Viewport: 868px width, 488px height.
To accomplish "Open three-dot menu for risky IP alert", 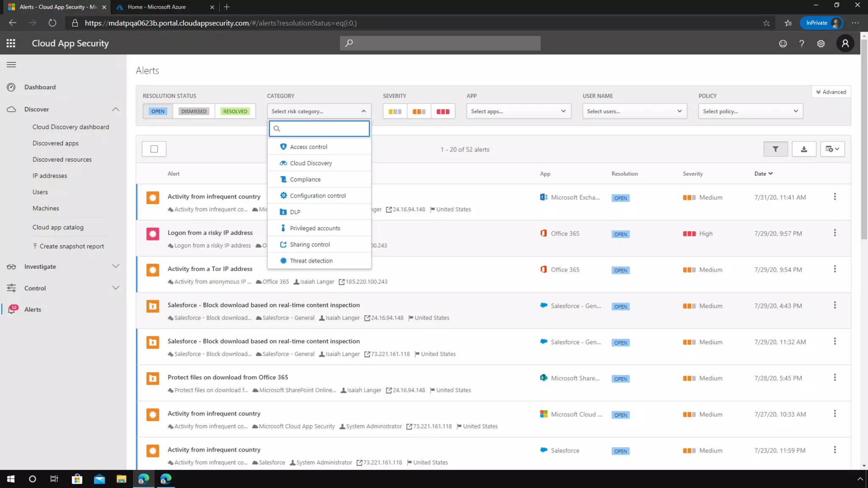I will [x=835, y=233].
